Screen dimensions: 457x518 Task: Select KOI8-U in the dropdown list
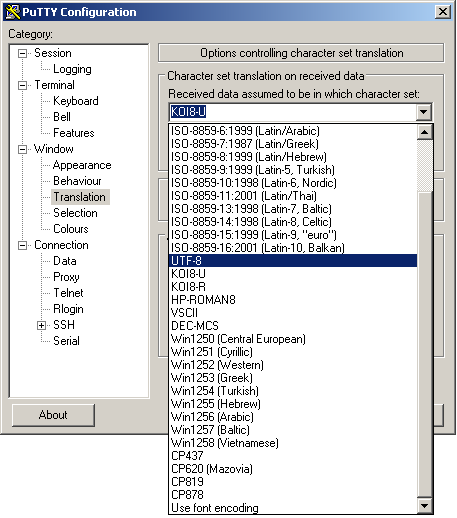[x=293, y=274]
